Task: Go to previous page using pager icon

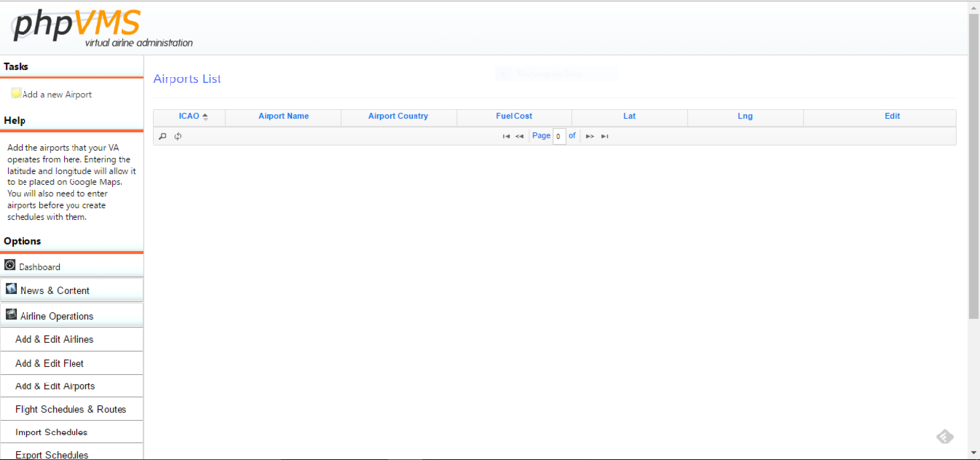Action: (x=519, y=136)
